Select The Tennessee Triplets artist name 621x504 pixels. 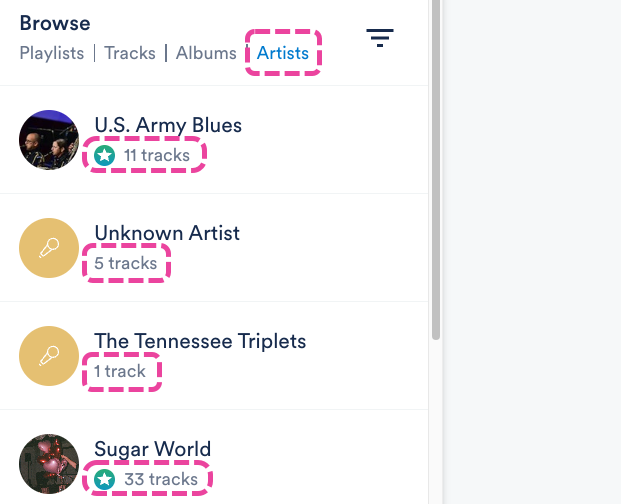pyautogui.click(x=200, y=341)
